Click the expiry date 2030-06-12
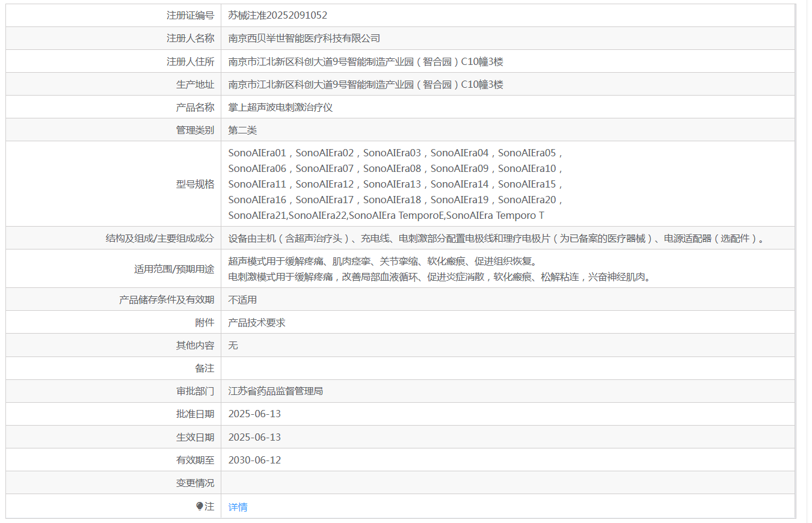The height and width of the screenshot is (523, 812). (x=254, y=460)
